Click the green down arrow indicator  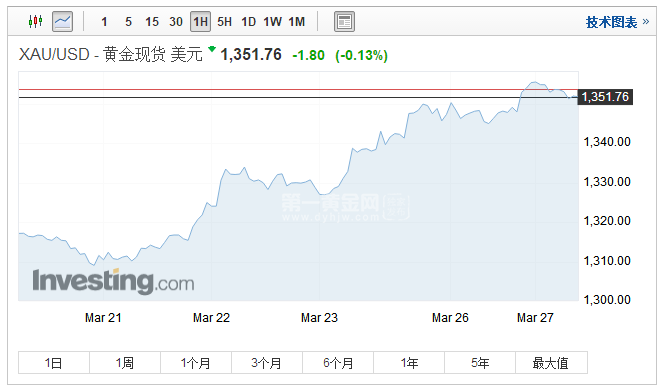click(212, 49)
